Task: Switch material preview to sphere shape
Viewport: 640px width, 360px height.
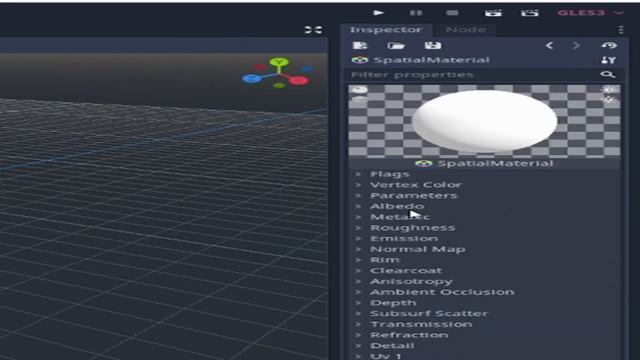Action: [360, 89]
